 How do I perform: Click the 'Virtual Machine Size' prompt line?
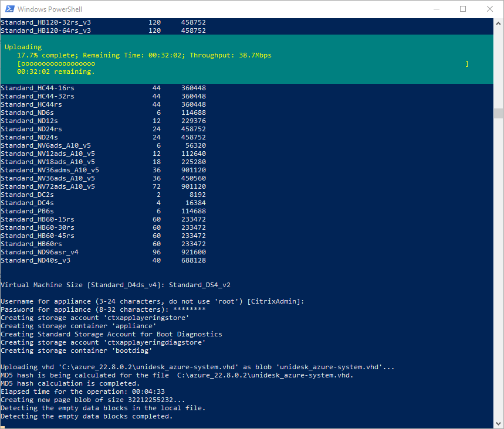(116, 285)
